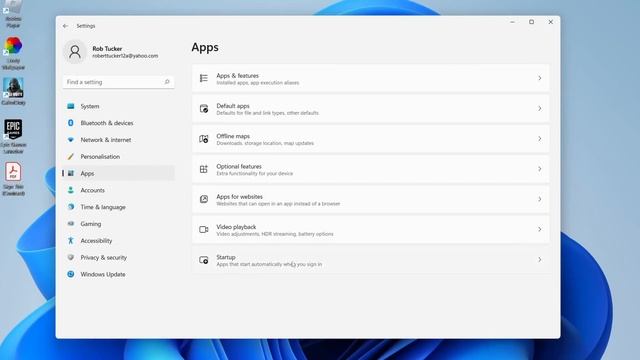Click the Rob Tucker name text
Viewport: 640px width, 360px height.
107,49
